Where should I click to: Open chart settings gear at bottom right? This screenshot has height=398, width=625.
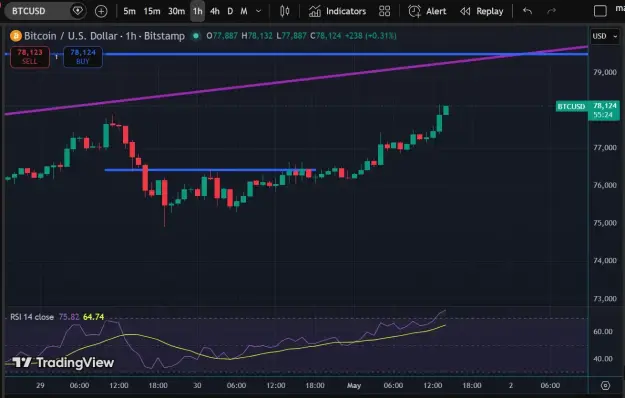tap(605, 385)
